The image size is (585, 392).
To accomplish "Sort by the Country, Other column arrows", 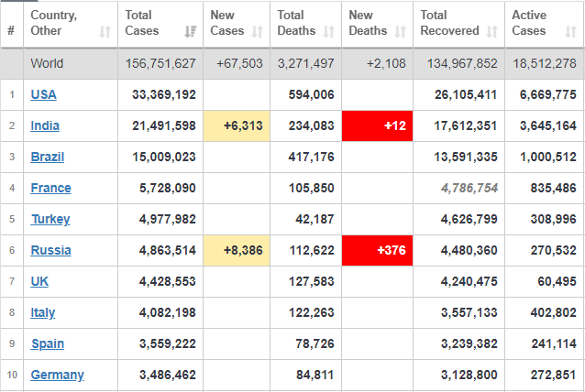I will click(105, 32).
